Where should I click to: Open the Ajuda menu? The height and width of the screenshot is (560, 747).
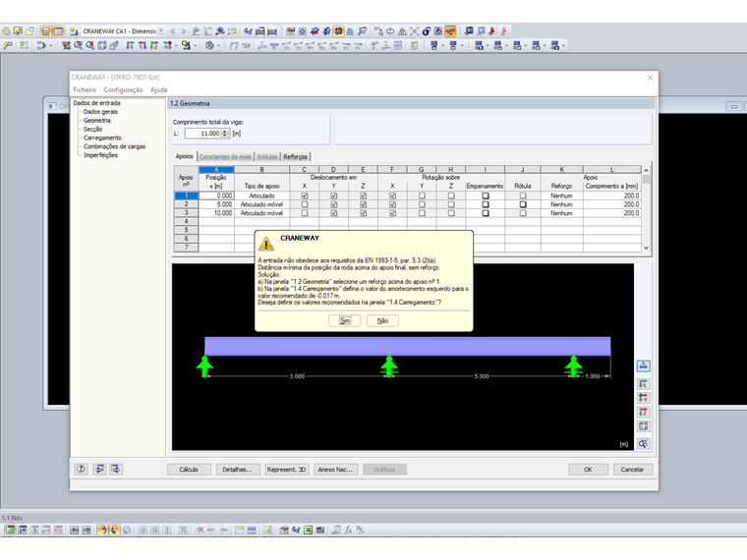[x=158, y=89]
